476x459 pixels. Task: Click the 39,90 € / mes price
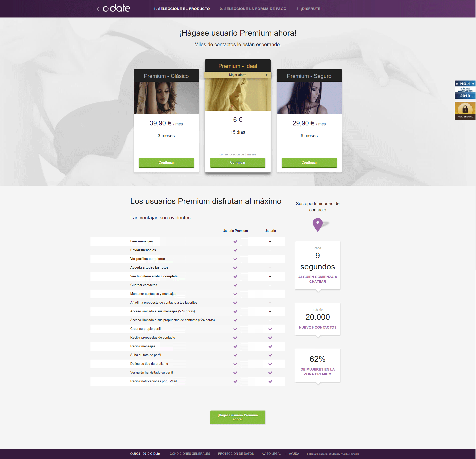166,123
